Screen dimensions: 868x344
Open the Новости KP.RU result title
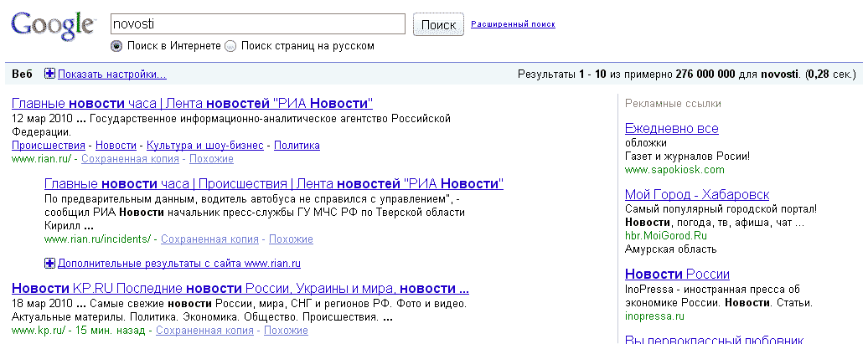pyautogui.click(x=240, y=289)
